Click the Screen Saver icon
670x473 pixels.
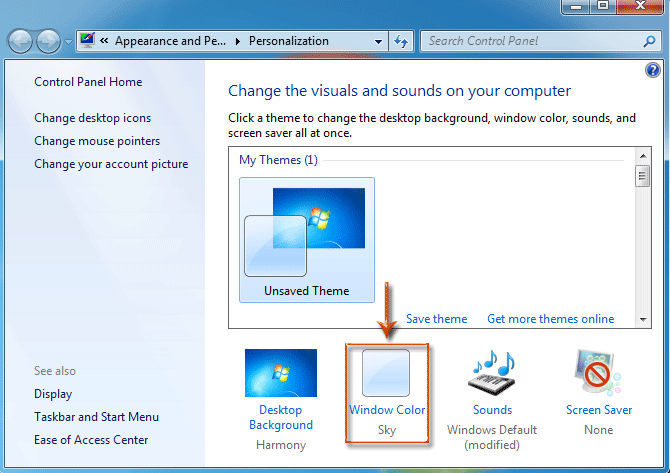[598, 373]
